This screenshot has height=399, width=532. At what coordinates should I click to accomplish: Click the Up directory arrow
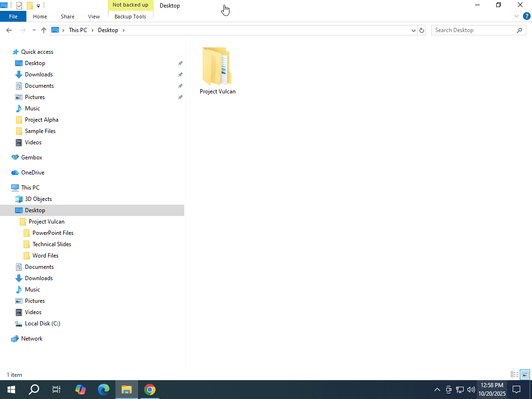pyautogui.click(x=44, y=30)
